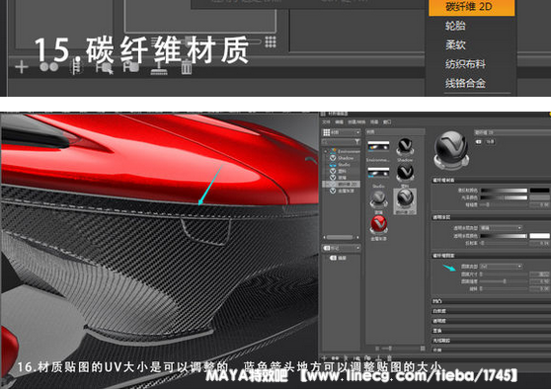Screen dimensions: 551x392
Task: Click the material name field beside preview
Action: (x=512, y=132)
